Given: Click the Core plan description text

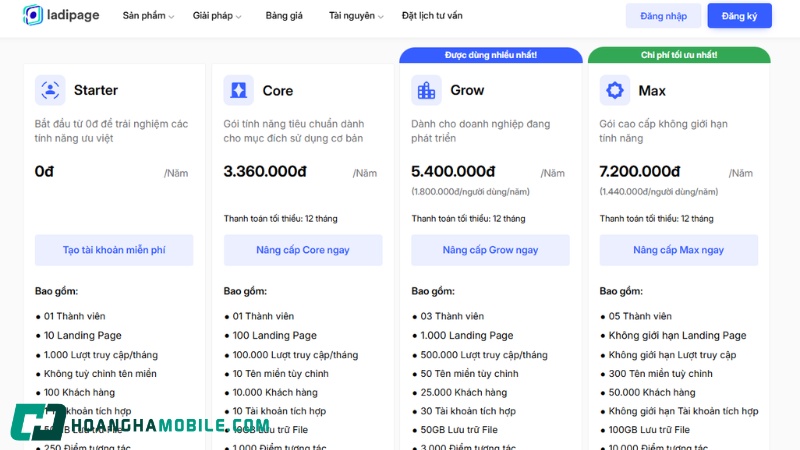Looking at the screenshot, I should (293, 131).
